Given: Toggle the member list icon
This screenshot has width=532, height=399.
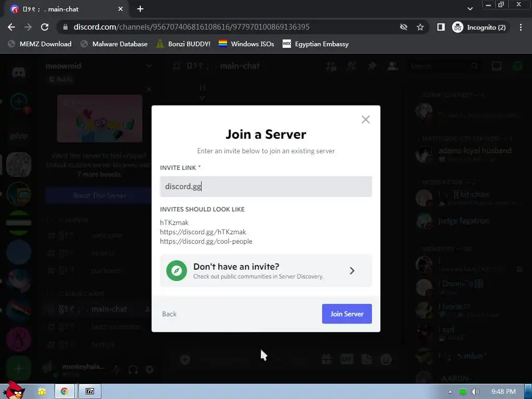Looking at the screenshot, I should click(x=393, y=66).
